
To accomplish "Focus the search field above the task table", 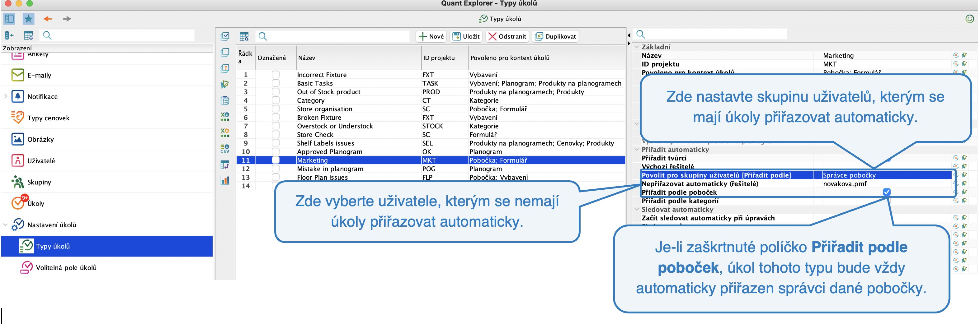I will click(x=332, y=36).
